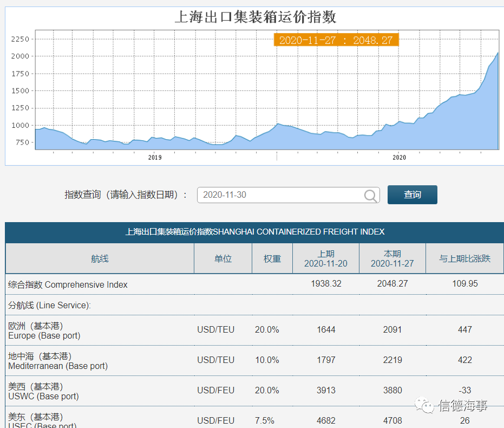Click the 权重 column header
The width and height of the screenshot is (504, 428).
[272, 258]
